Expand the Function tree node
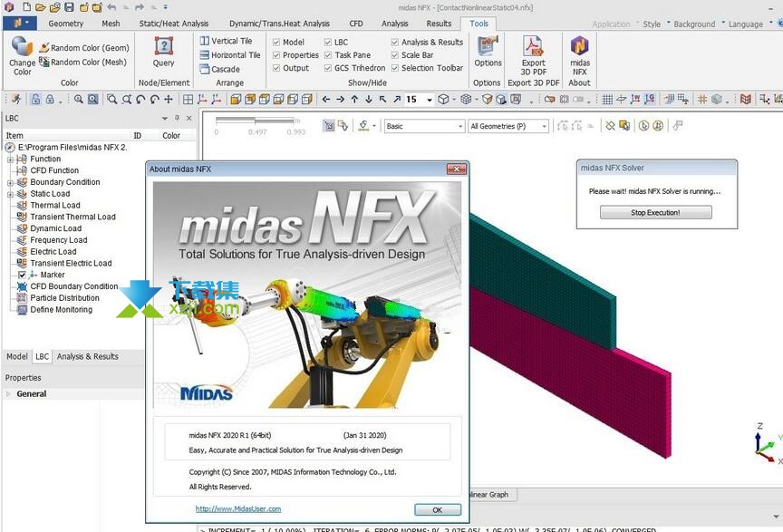Screen dimensions: 783x532 click(x=10, y=160)
